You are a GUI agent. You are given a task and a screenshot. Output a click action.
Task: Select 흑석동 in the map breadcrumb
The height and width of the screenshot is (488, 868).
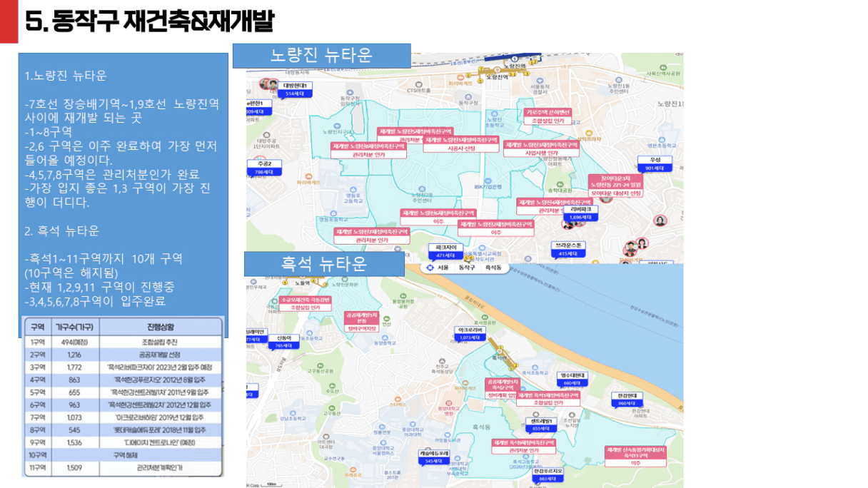493,268
